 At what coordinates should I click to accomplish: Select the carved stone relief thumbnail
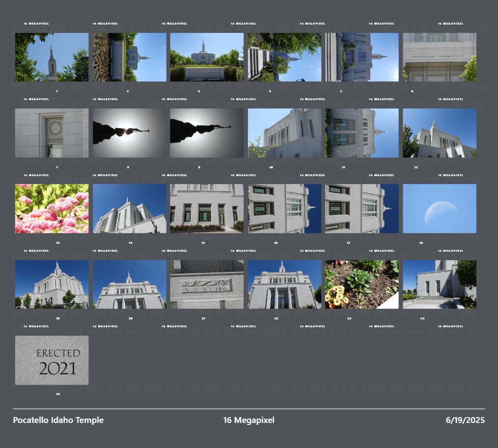pos(206,284)
